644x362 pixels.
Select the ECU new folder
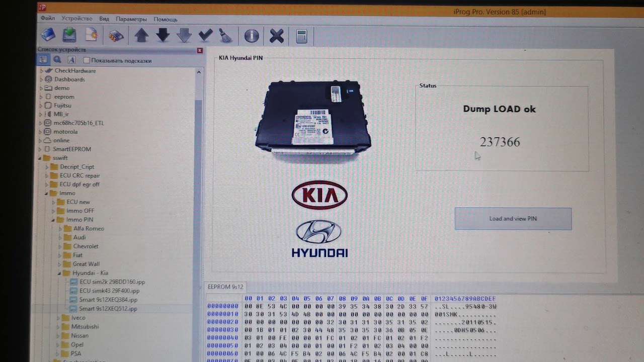78,202
